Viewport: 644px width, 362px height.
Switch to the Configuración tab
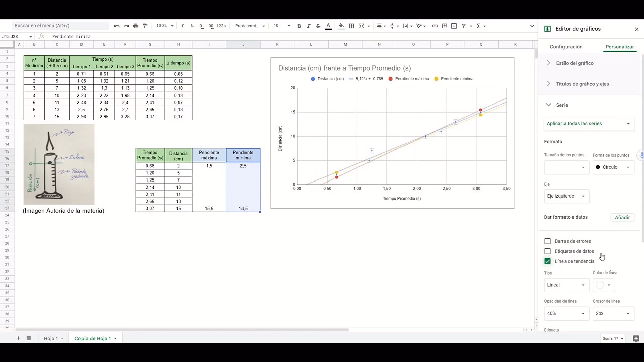click(x=566, y=46)
